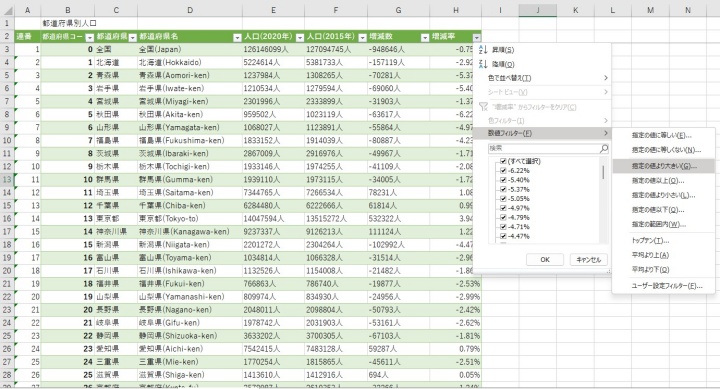Image resolution: width=720 pixels, height=389 pixels.
Task: Select column A header
Action: click(28, 10)
